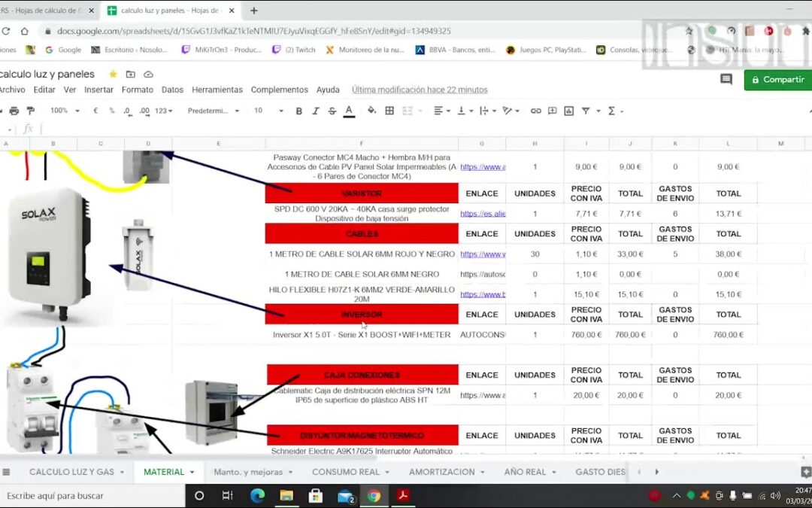This screenshot has width=812, height=508.
Task: Create a filter
Action: click(586, 111)
